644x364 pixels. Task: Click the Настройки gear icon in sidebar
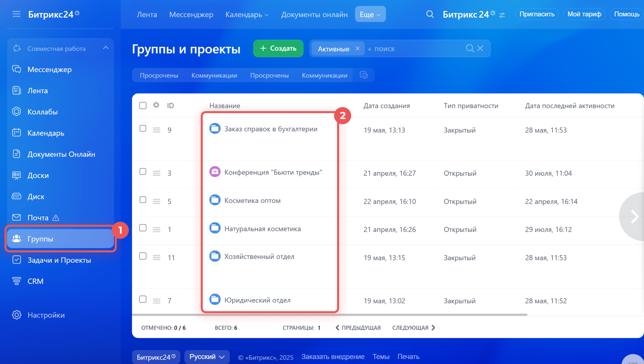tap(16, 315)
